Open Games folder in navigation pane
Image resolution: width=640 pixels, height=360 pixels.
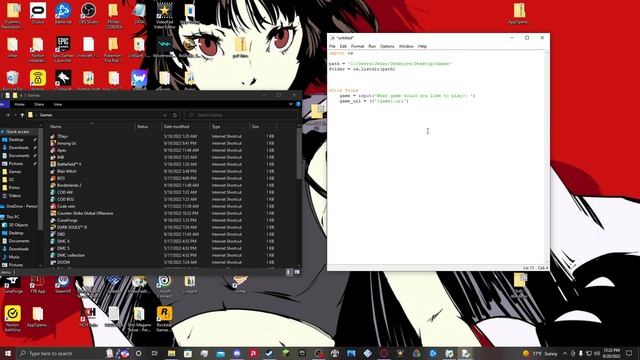[15, 171]
